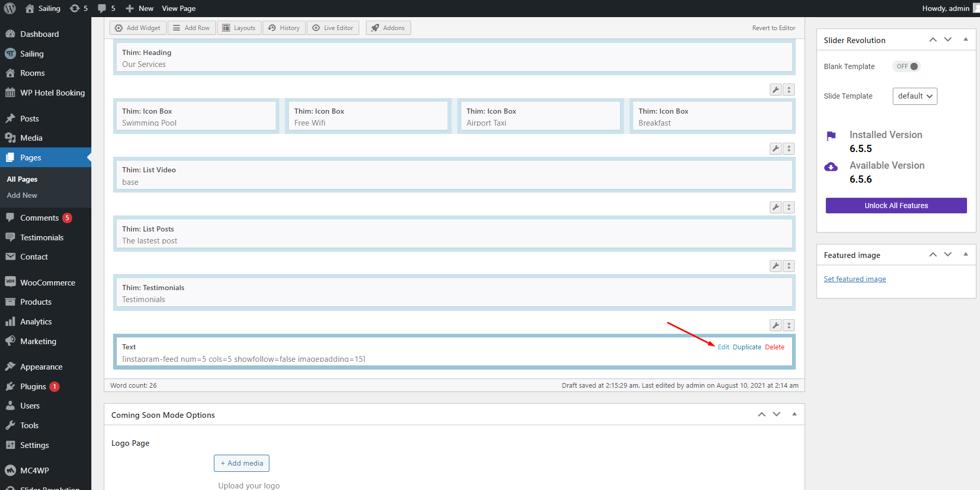Open the Layouts toolbar button
The image size is (980, 490).
pyautogui.click(x=239, y=28)
